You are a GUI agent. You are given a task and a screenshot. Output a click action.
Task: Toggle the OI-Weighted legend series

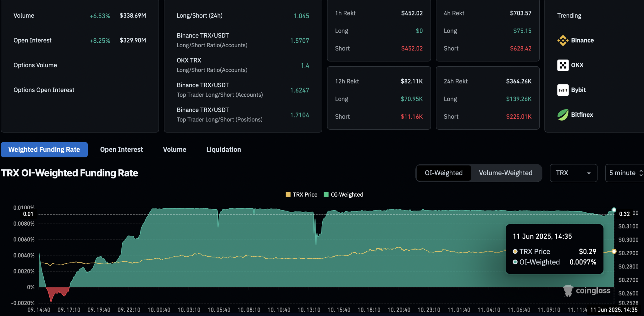(x=343, y=195)
